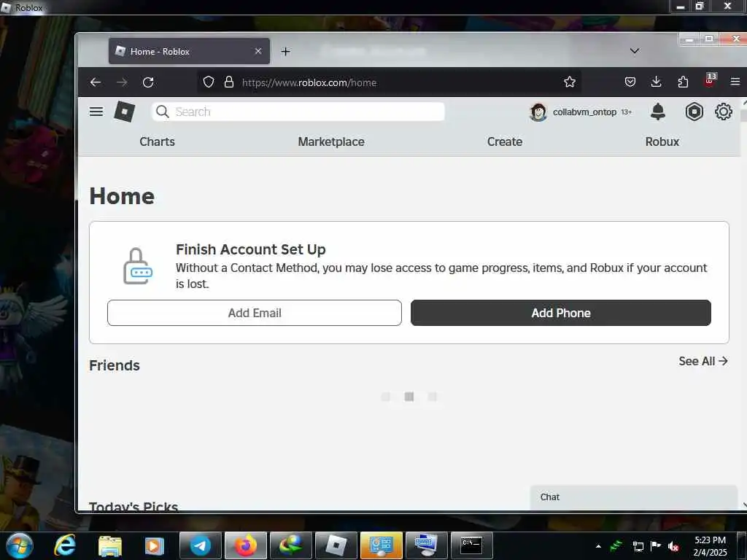Switch to Telegram in the taskbar
This screenshot has width=747, height=560.
200,545
